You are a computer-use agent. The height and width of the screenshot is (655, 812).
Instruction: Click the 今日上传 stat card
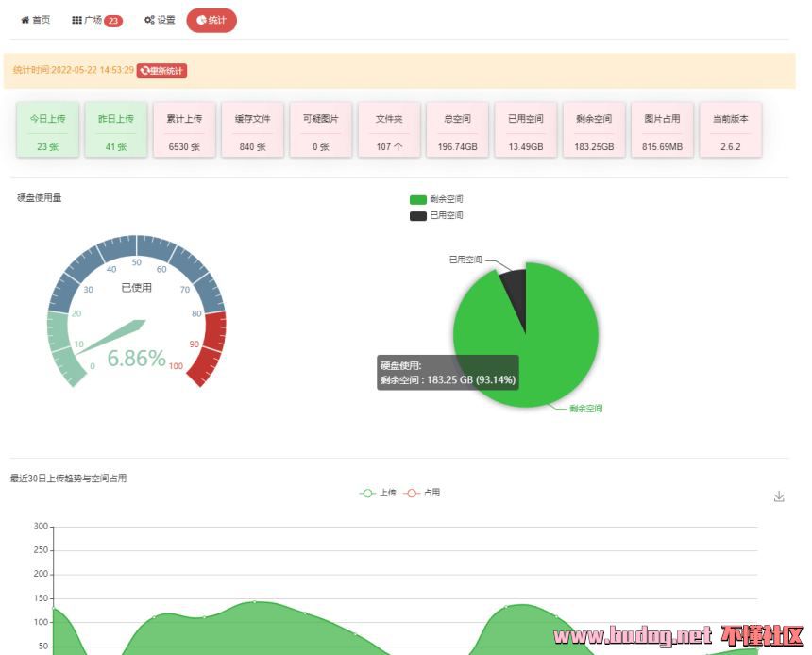tap(48, 130)
